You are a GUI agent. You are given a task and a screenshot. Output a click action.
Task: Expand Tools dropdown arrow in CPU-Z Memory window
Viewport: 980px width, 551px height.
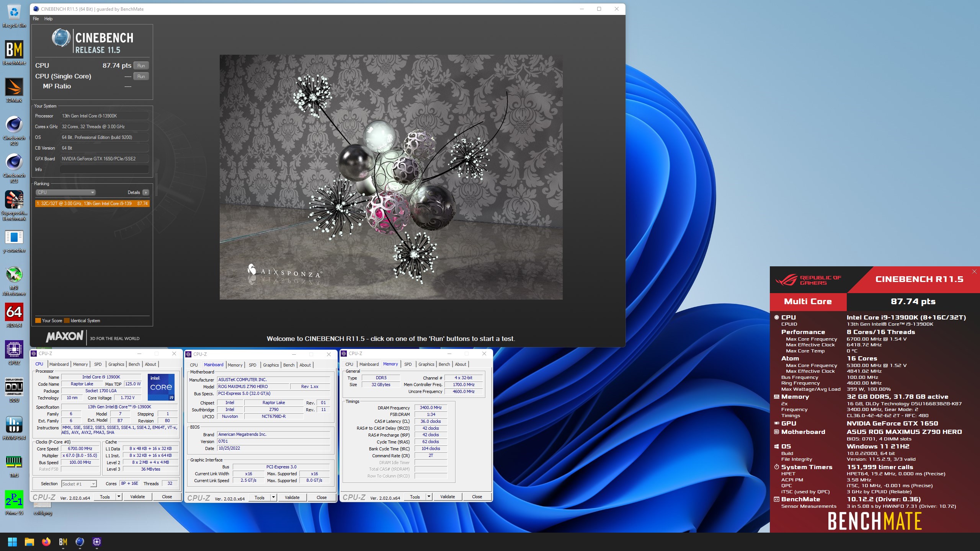click(x=429, y=497)
